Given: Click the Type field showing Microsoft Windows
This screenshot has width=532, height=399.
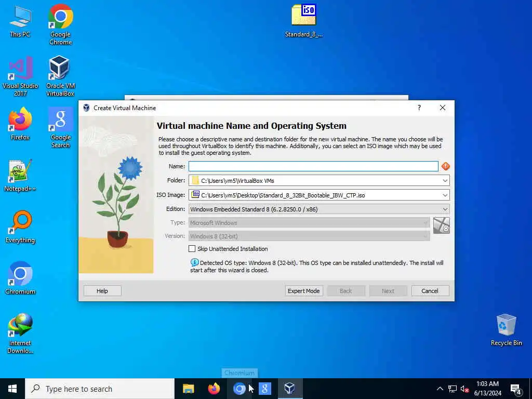Looking at the screenshot, I should (x=309, y=223).
